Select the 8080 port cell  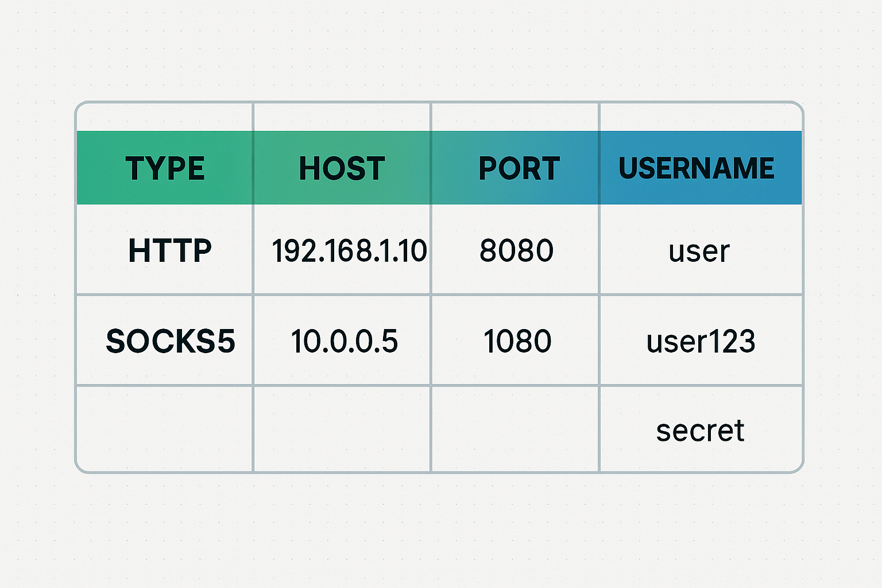(515, 250)
